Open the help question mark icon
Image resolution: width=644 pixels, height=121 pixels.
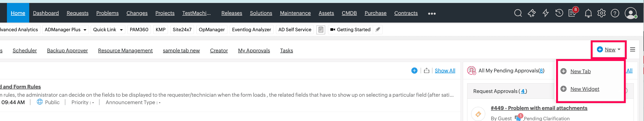click(x=615, y=13)
